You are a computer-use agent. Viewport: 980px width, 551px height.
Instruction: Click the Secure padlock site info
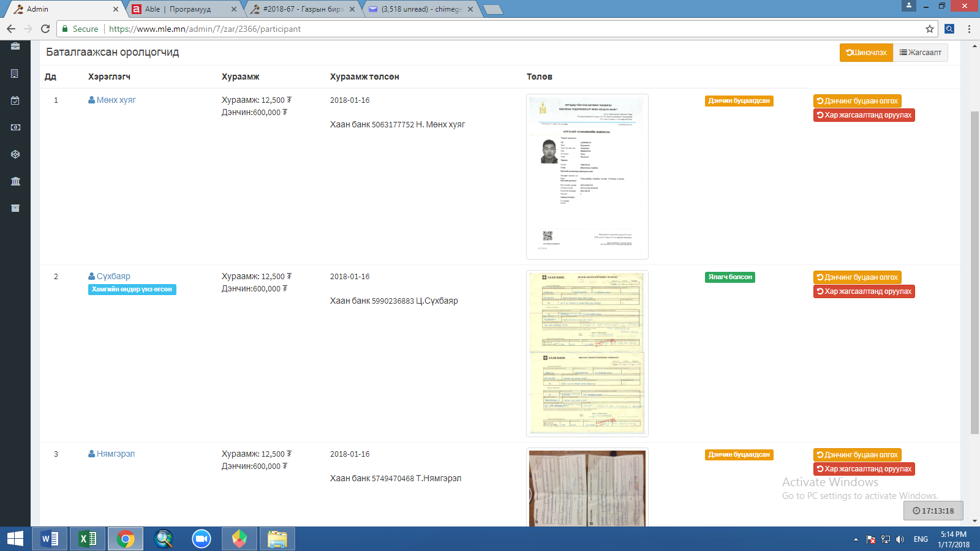click(x=80, y=29)
